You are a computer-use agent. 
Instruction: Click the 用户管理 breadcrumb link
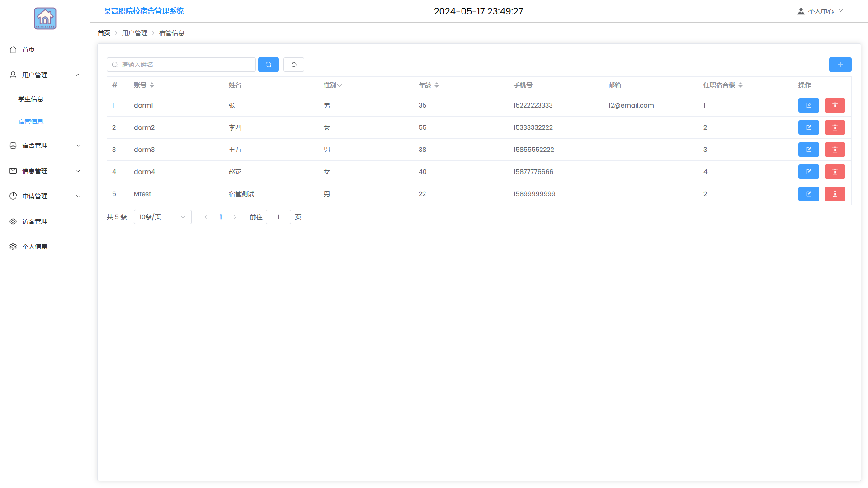[x=134, y=33]
